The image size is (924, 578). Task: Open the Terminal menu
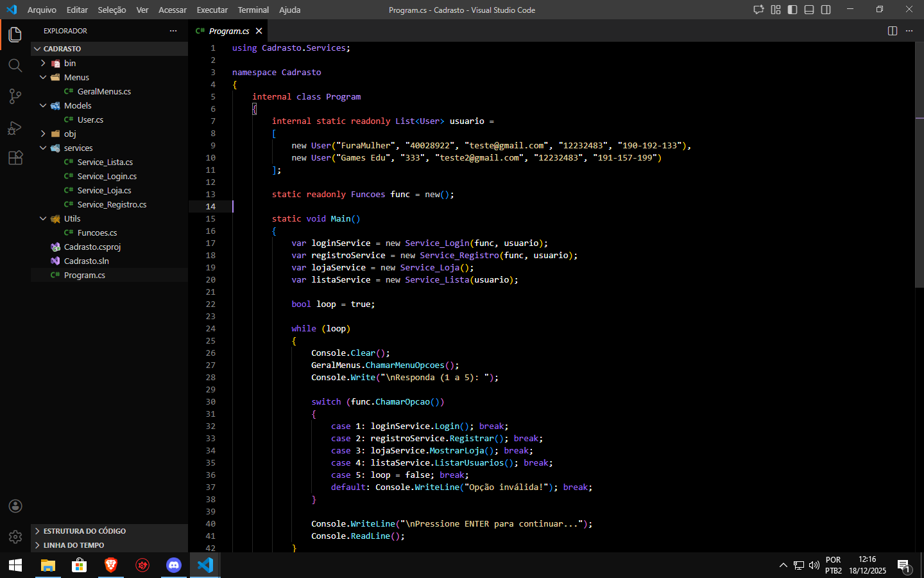[x=253, y=10]
